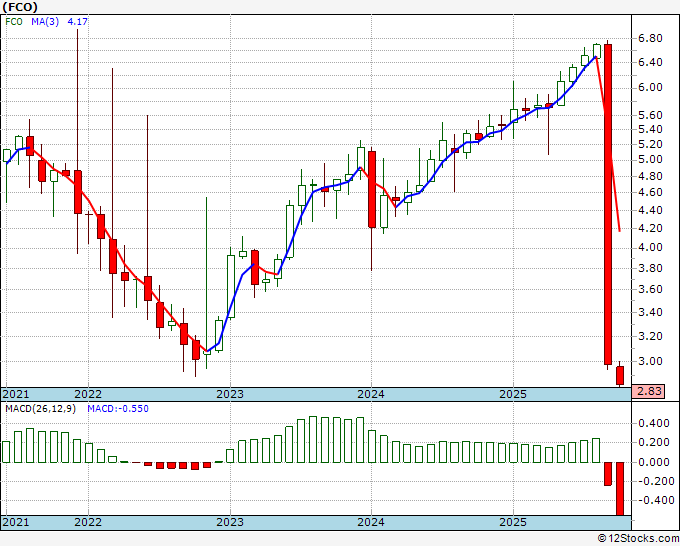Click 2021 on the MACD panel timeline
This screenshot has height=546, width=680.
point(16,522)
